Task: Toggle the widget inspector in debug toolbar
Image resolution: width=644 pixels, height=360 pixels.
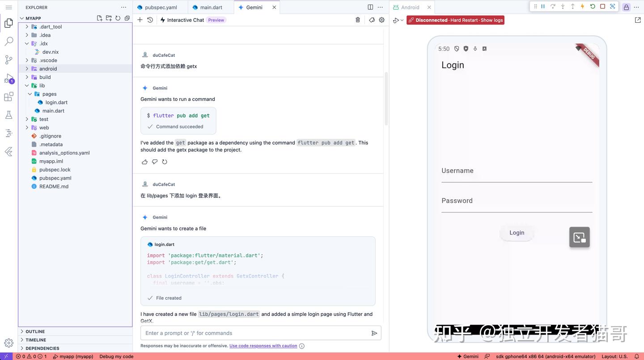Action: [613, 7]
